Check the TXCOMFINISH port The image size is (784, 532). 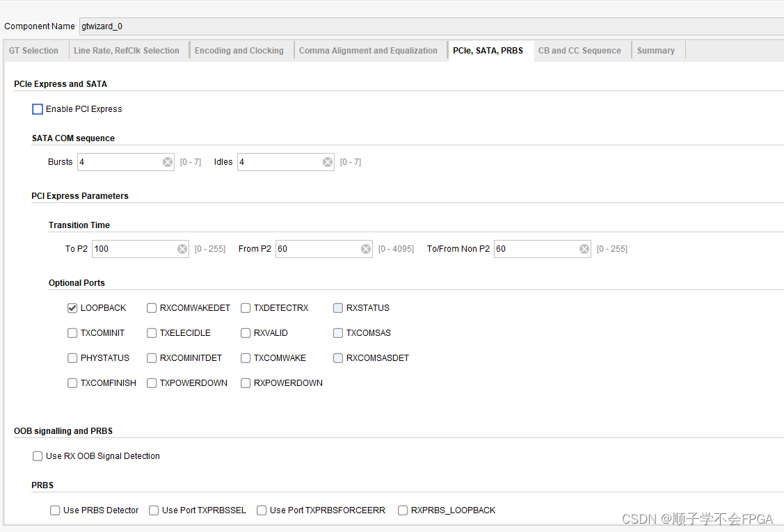click(x=72, y=383)
